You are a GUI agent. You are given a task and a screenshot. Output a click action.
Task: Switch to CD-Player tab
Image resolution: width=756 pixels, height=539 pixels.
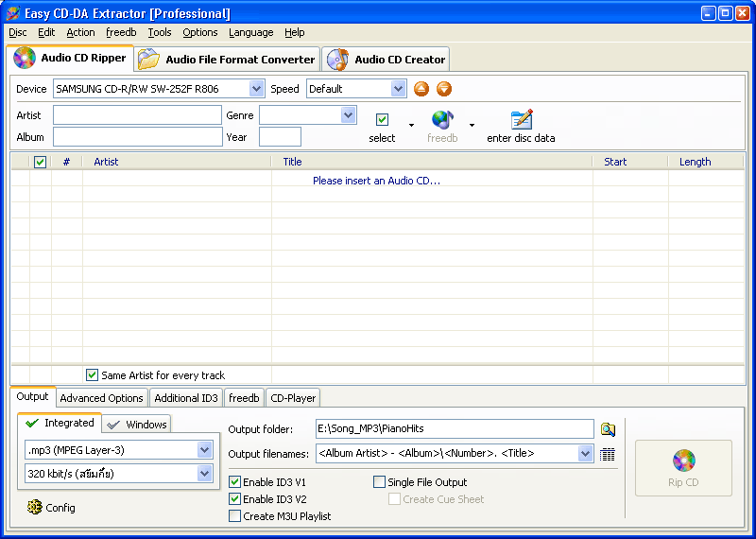[x=293, y=398]
